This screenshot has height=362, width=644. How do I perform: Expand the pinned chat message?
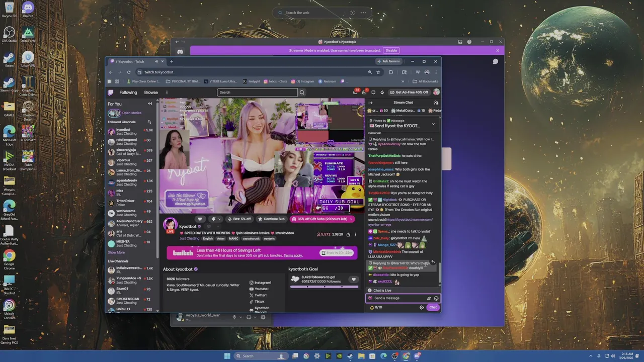[433, 124]
